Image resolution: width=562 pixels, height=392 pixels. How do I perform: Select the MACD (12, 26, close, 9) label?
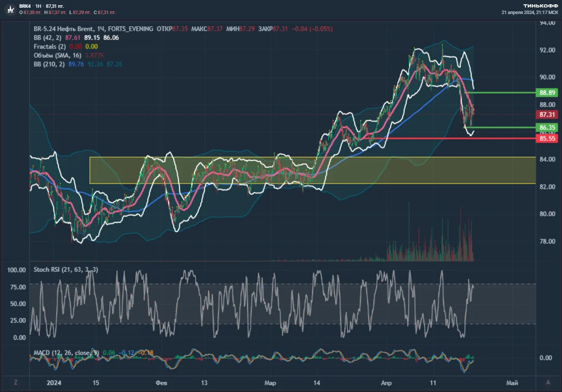[67, 352]
